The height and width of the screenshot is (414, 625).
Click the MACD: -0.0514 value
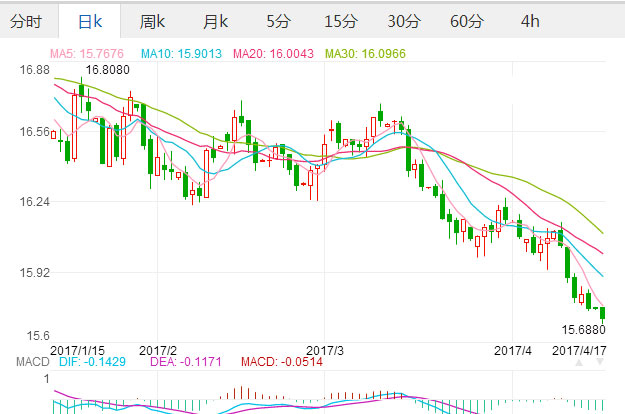tap(282, 362)
